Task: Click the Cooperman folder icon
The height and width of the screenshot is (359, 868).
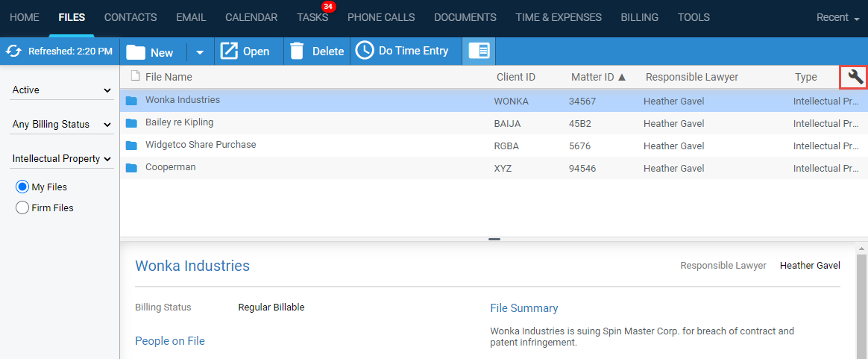Action: point(132,168)
